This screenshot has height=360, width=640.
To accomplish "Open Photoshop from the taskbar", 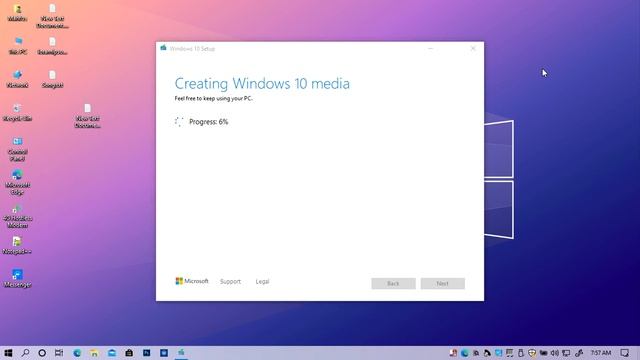I will (147, 353).
